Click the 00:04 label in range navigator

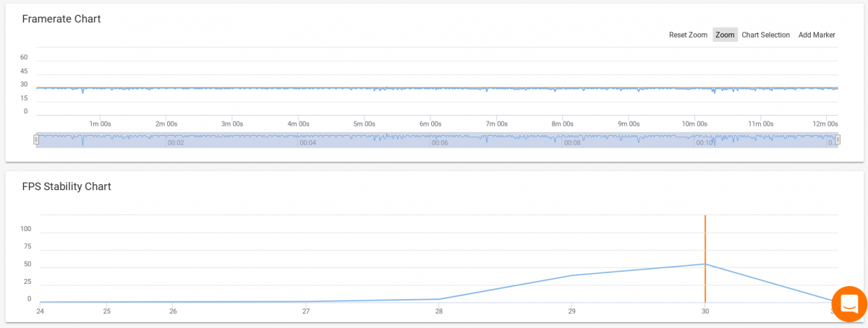tap(307, 143)
